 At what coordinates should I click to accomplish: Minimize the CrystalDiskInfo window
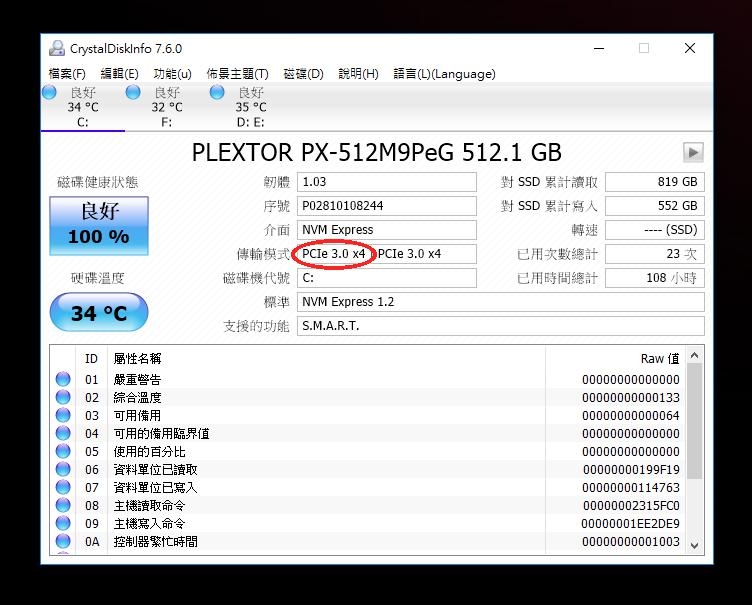(x=599, y=48)
